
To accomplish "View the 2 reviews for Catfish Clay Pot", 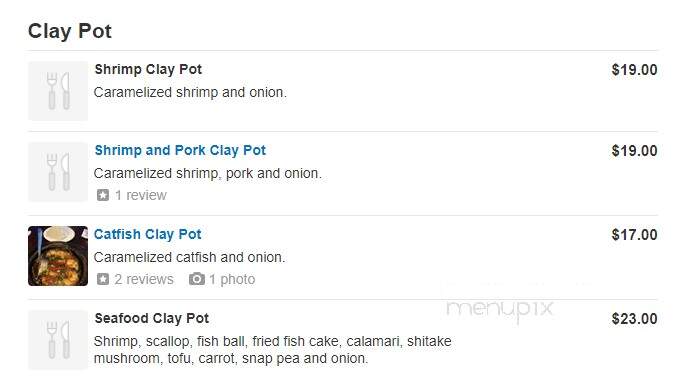I will (x=144, y=279).
